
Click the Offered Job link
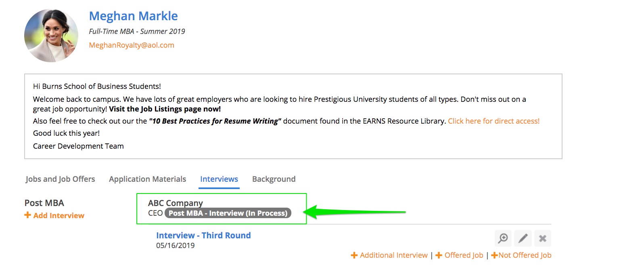pos(464,255)
